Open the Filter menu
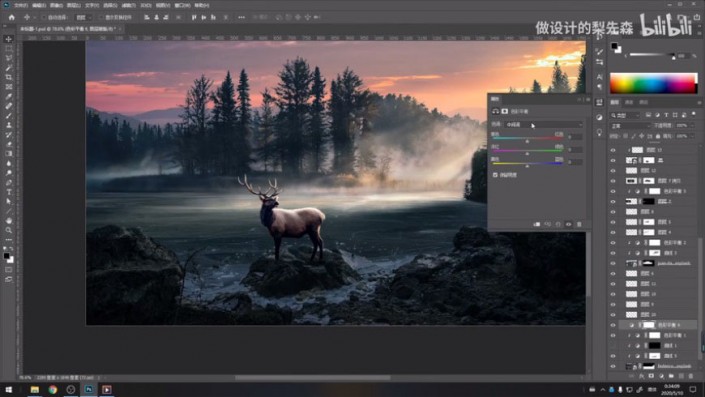This screenshot has width=705, height=397. click(x=129, y=5)
